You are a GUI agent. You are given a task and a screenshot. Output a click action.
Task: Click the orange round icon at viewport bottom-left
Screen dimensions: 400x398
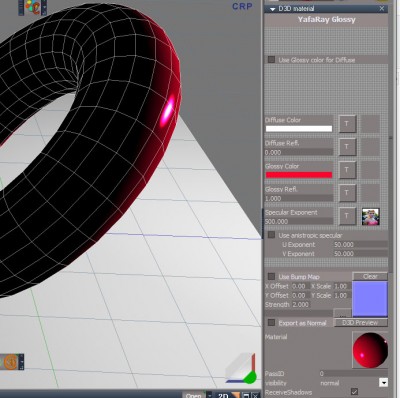click(12, 362)
